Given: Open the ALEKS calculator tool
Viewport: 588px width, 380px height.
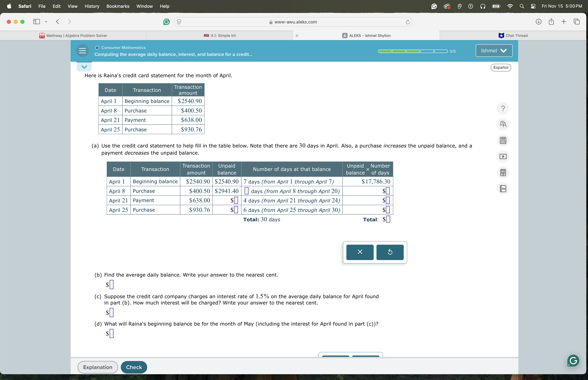Looking at the screenshot, I should click(x=503, y=140).
